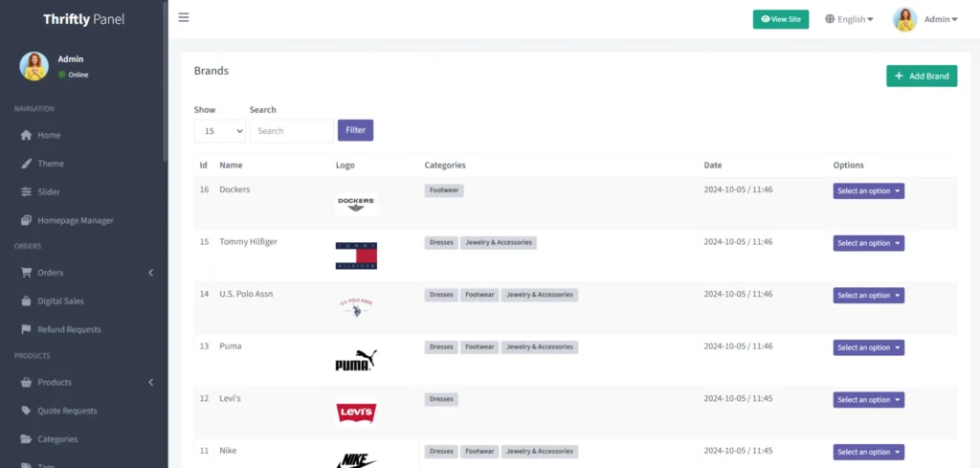This screenshot has height=468, width=980.
Task: Click the View Site button
Action: pos(780,19)
